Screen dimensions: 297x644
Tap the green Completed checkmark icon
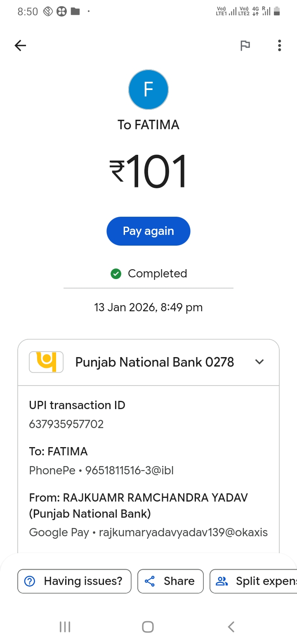click(x=116, y=274)
